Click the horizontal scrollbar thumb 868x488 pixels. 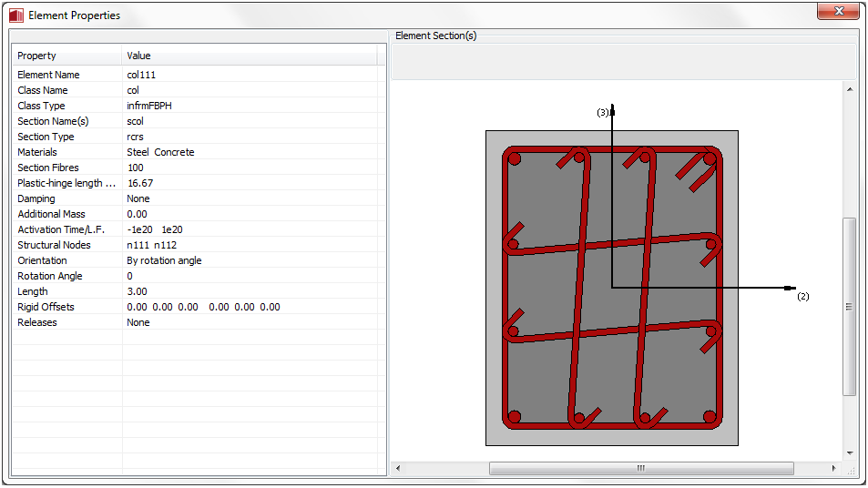(640, 468)
